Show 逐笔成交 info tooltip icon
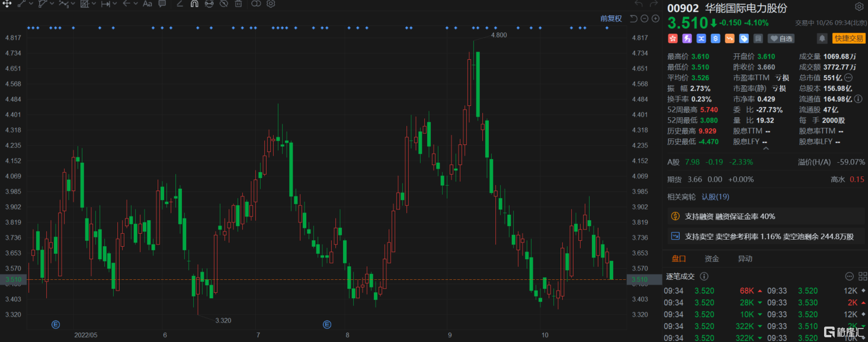Screen dimensions: 868x342 [x=704, y=276]
